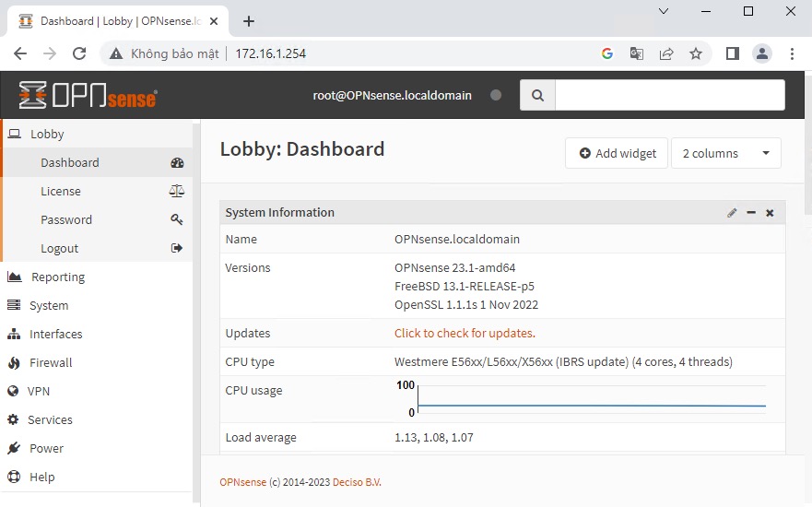The width and height of the screenshot is (812, 507).
Task: Click the not secure warning icon
Action: pyautogui.click(x=116, y=53)
